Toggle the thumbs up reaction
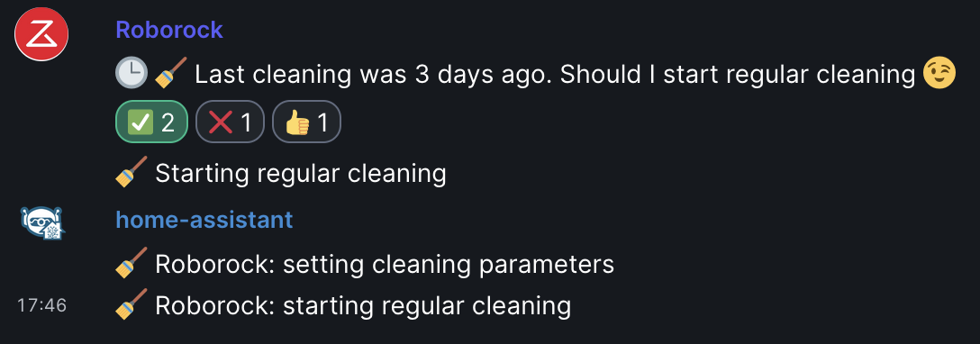 coord(306,122)
